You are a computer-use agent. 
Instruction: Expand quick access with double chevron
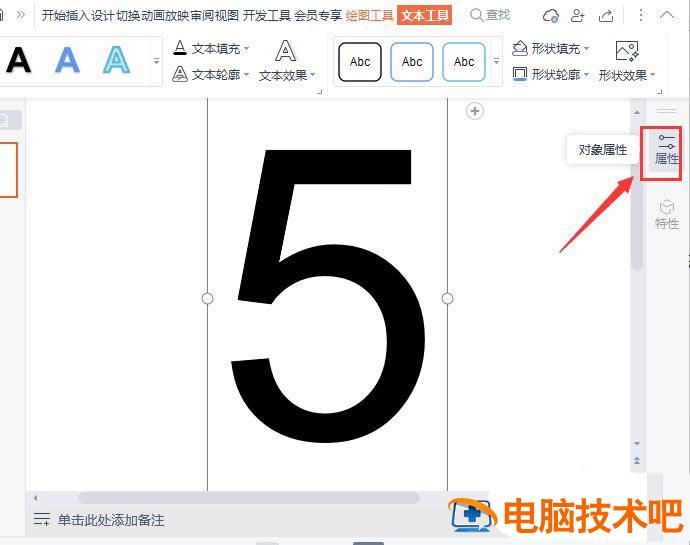(x=20, y=15)
